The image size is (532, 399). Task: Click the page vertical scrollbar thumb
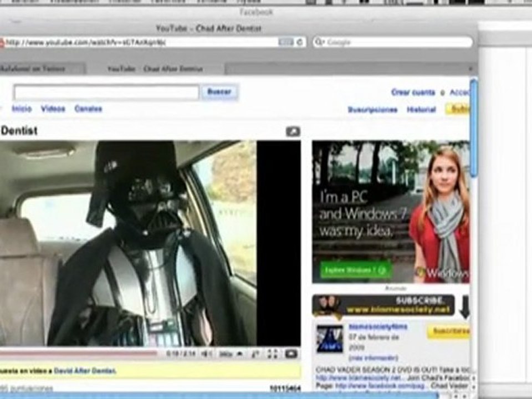pyautogui.click(x=474, y=127)
